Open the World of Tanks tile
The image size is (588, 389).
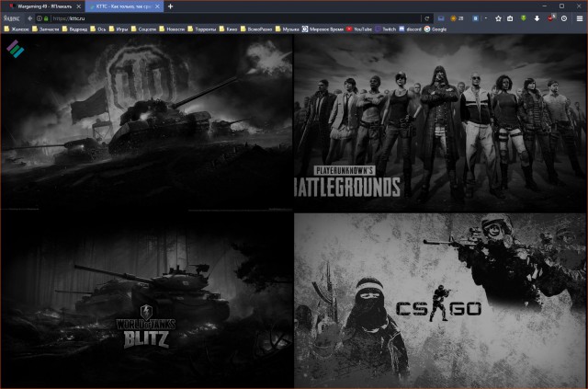(147, 121)
